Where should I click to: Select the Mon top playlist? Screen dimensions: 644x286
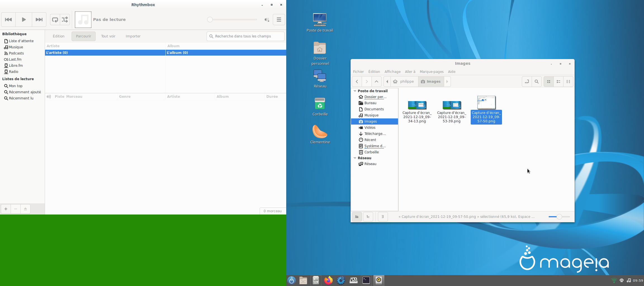(16, 86)
